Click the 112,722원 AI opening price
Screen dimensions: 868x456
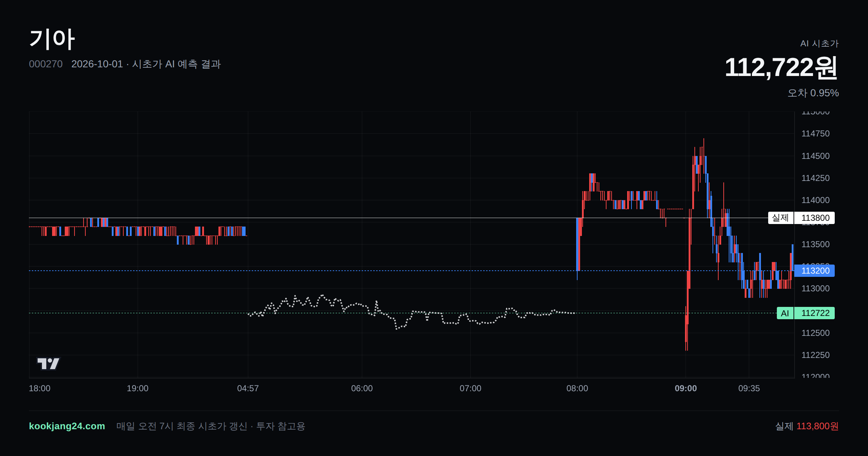pos(781,67)
